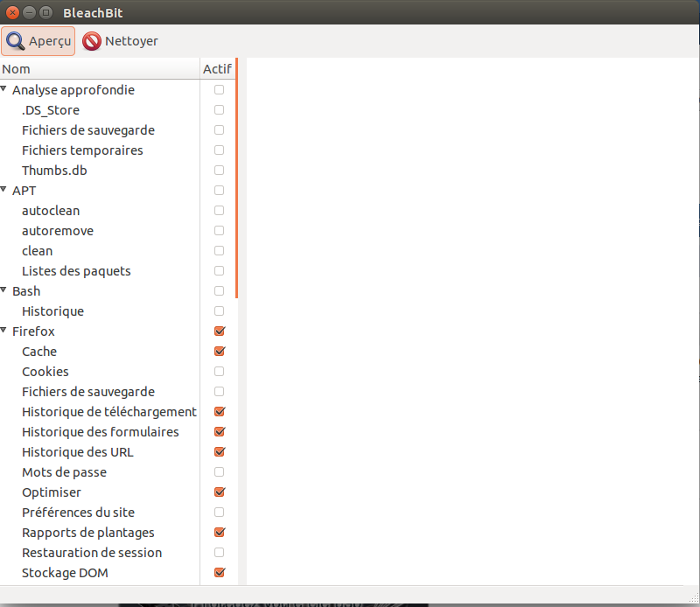Click the Aperçu preview button

(38, 41)
